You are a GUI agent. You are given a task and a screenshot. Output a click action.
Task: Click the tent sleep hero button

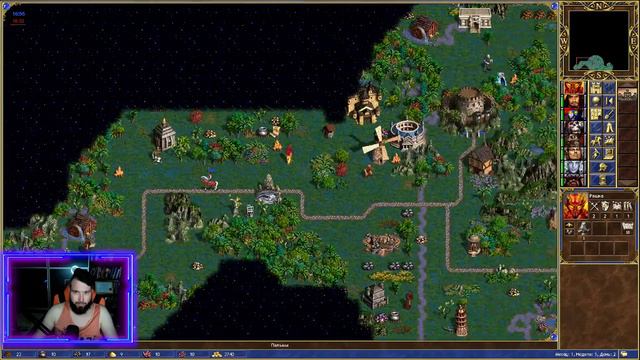[609, 127]
